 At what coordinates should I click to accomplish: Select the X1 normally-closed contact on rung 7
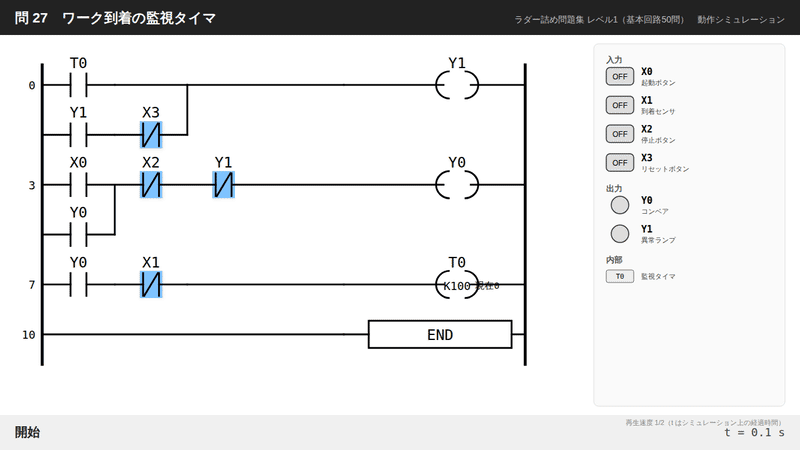tap(151, 285)
